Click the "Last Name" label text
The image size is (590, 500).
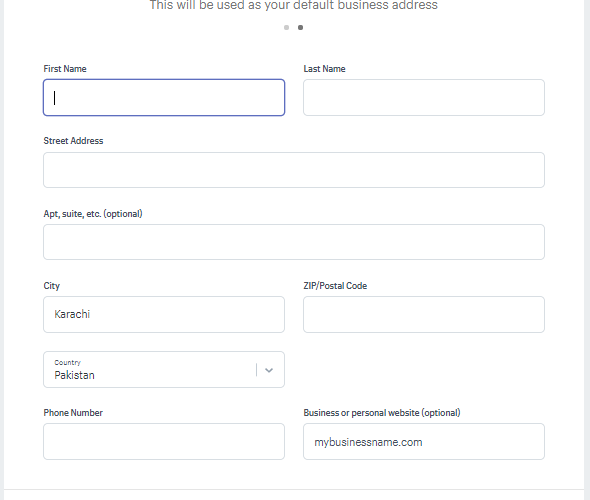[324, 69]
